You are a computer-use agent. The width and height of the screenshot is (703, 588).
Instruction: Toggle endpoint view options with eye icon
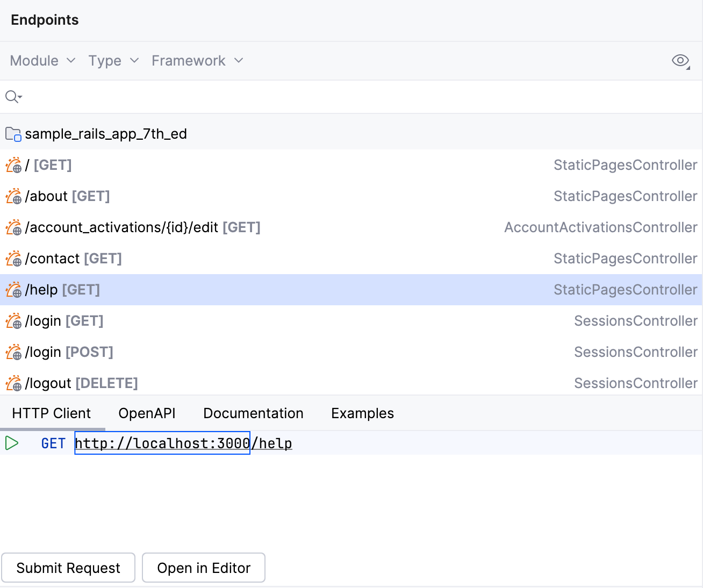click(679, 61)
